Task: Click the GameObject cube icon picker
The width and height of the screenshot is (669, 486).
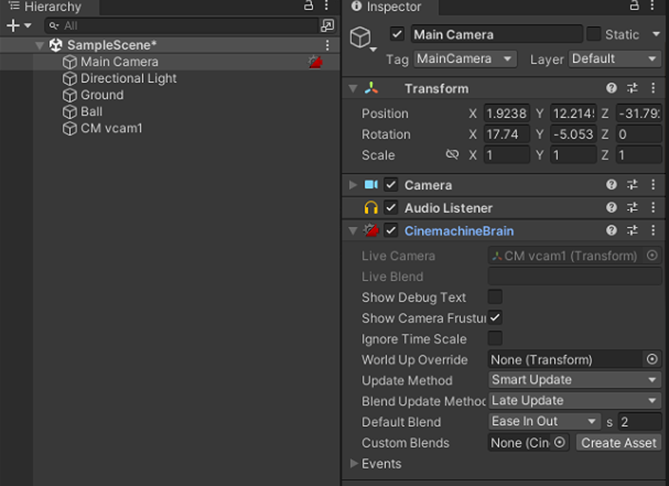Action: click(x=362, y=38)
